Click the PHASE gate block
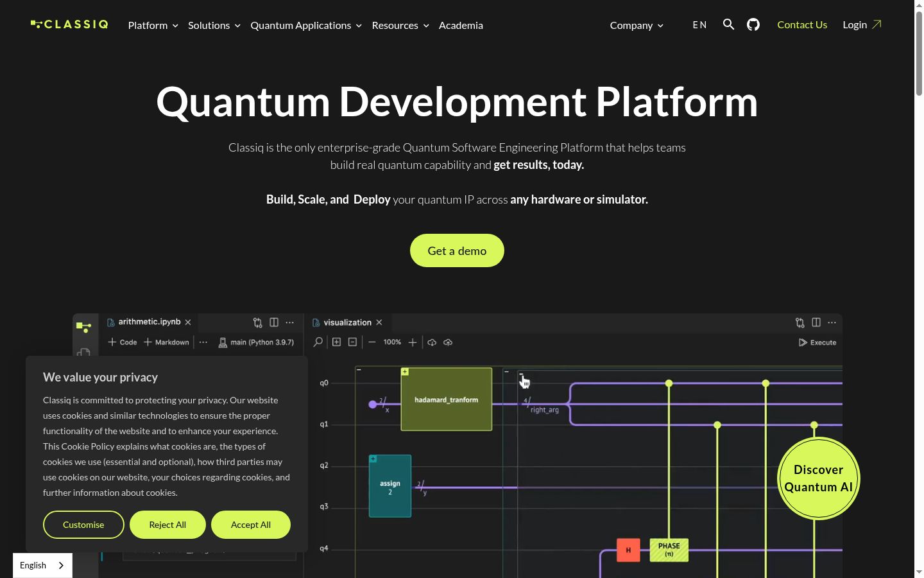Screen dimensions: 924x578 point(669,550)
